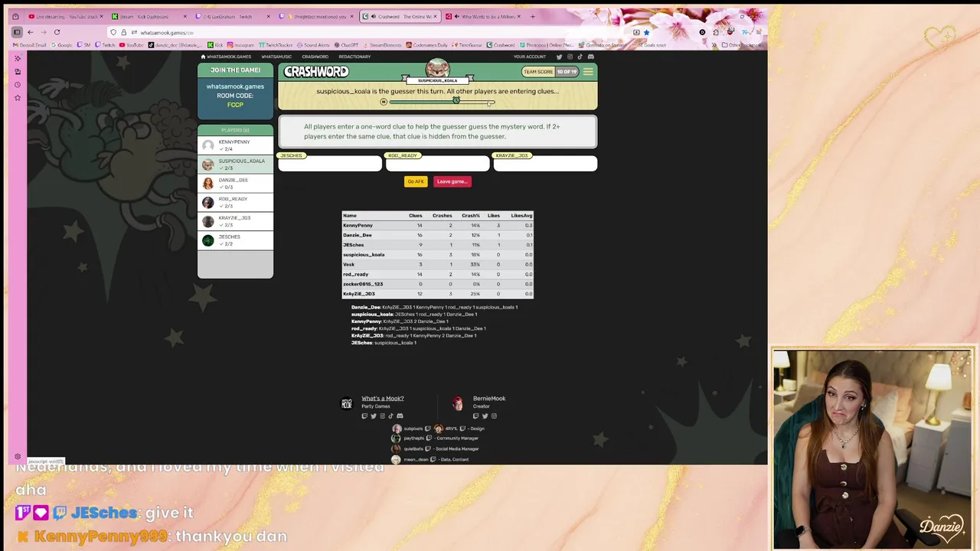The image size is (980, 551).
Task: Open the REDACTIONARY nav item
Action: [354, 57]
